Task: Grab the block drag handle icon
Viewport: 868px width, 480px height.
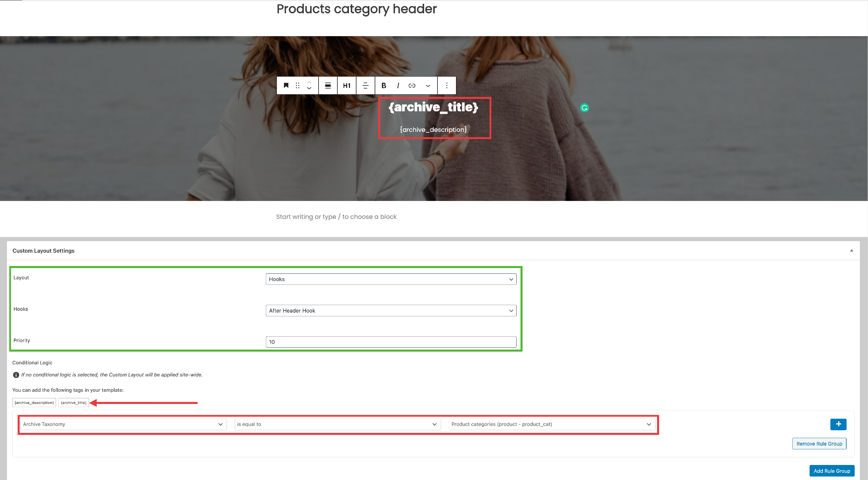Action: click(297, 85)
